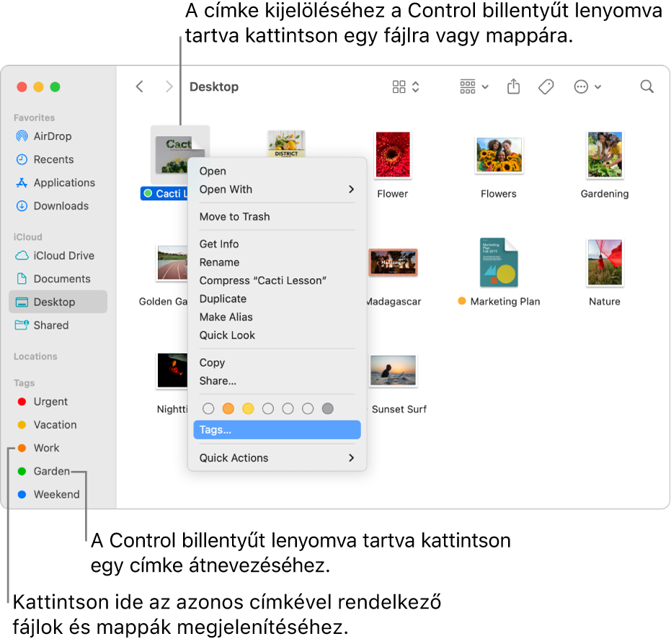Select the Nighttime image thumbnail

172,370
